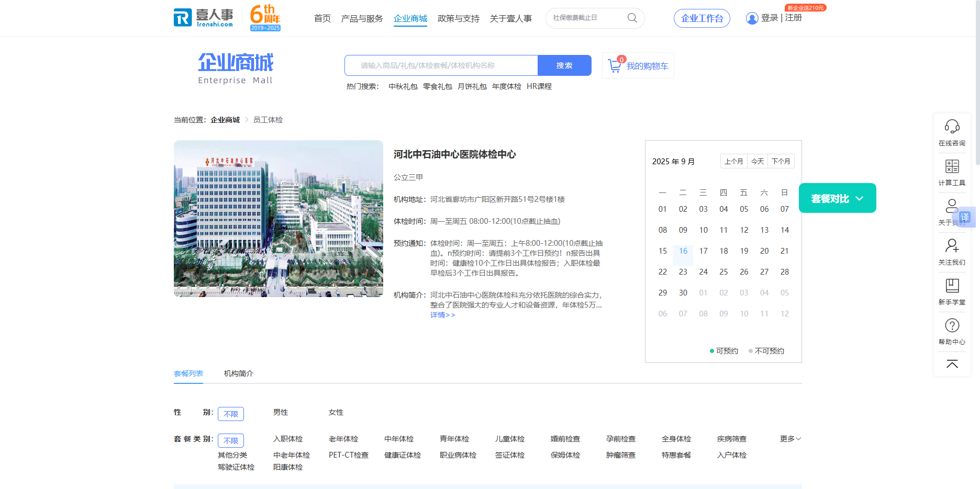
Task: Click 企业商城 in breadcrumb
Action: 225,120
